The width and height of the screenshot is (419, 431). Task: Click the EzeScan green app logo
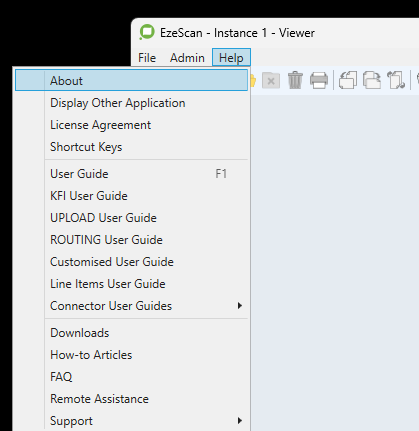coord(147,32)
